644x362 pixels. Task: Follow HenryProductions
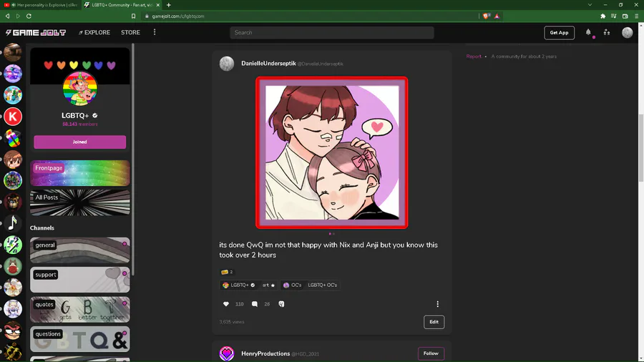[x=431, y=353]
